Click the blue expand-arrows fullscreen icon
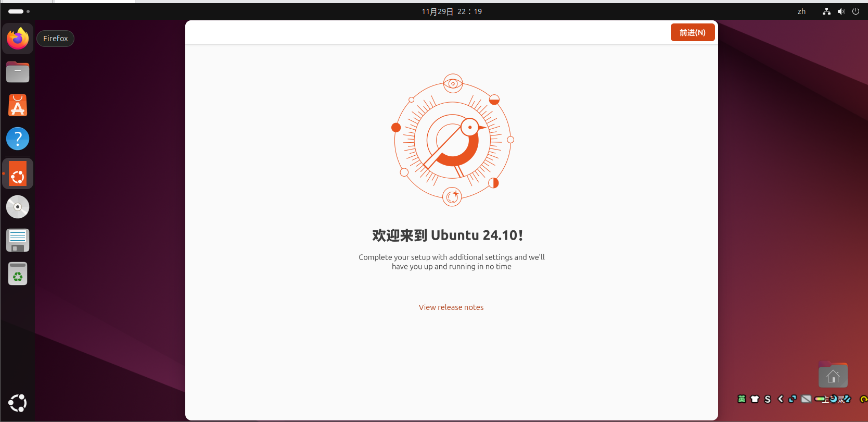This screenshot has height=422, width=868. click(x=793, y=399)
